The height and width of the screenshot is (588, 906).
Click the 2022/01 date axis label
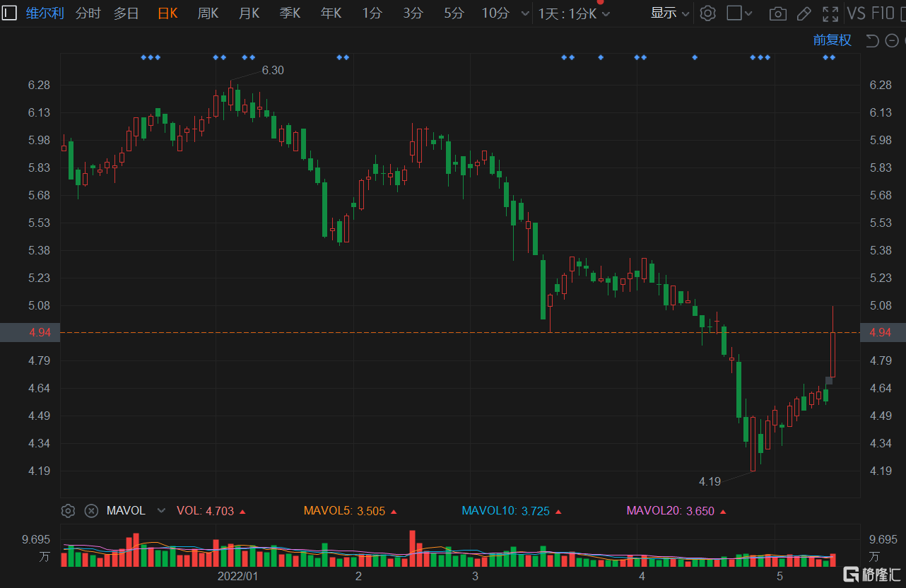click(x=237, y=576)
